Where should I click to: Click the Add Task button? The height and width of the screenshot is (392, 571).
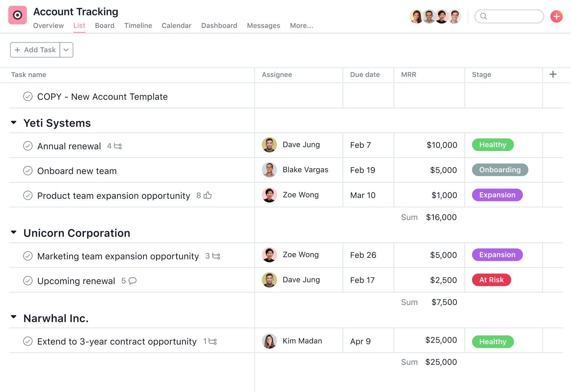pyautogui.click(x=35, y=50)
